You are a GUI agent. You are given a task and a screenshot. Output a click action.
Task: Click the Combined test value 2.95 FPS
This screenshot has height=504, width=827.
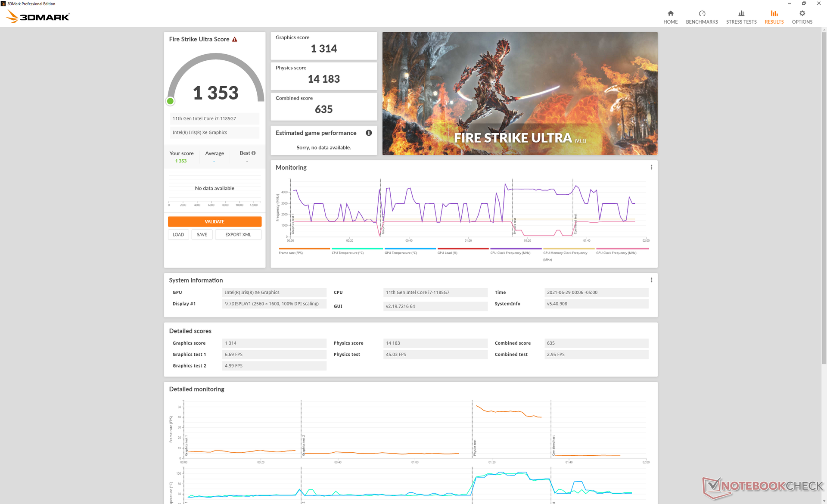coord(597,355)
